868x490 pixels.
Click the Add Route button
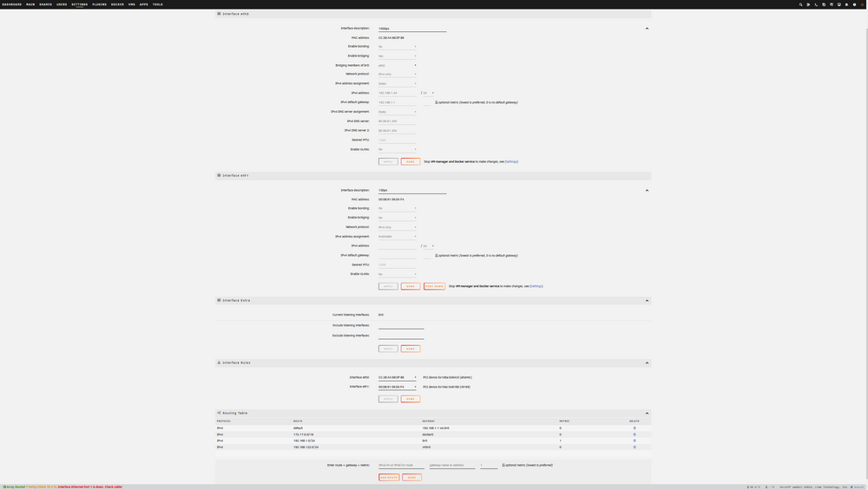pos(389,477)
